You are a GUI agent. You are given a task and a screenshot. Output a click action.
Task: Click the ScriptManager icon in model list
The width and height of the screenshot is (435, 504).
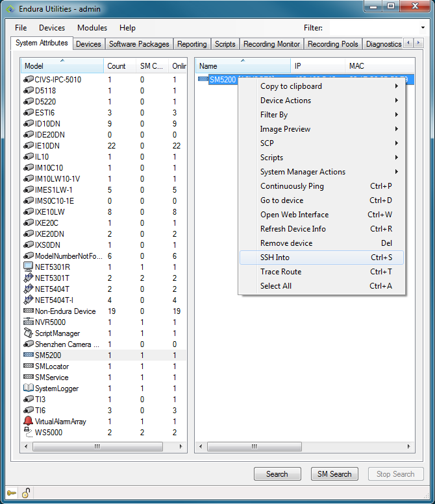[x=28, y=333]
